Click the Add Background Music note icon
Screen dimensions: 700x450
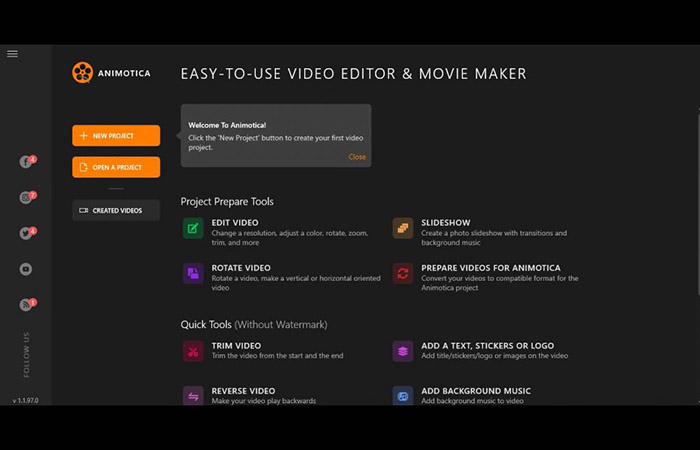click(403, 396)
